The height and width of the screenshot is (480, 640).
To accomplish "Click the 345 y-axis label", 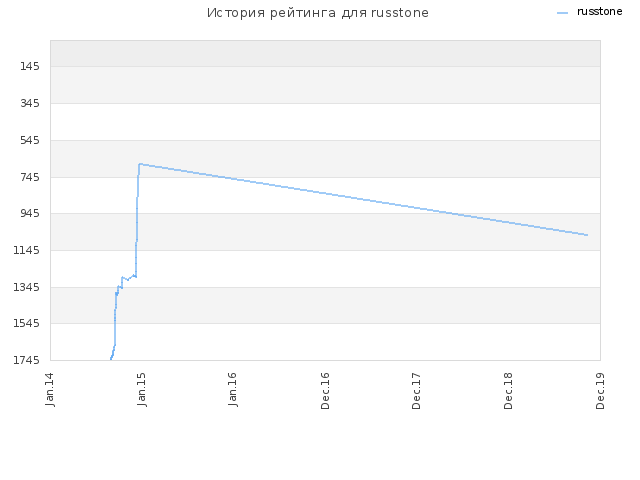I will (x=30, y=103).
